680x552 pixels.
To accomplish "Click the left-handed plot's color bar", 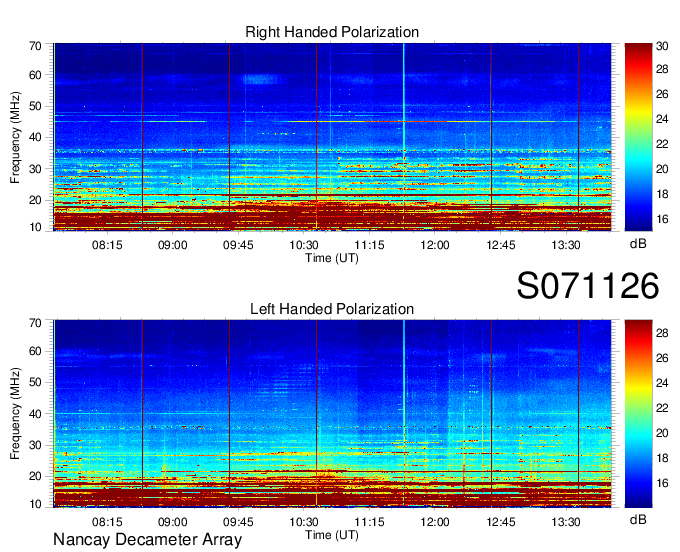I will point(638,414).
